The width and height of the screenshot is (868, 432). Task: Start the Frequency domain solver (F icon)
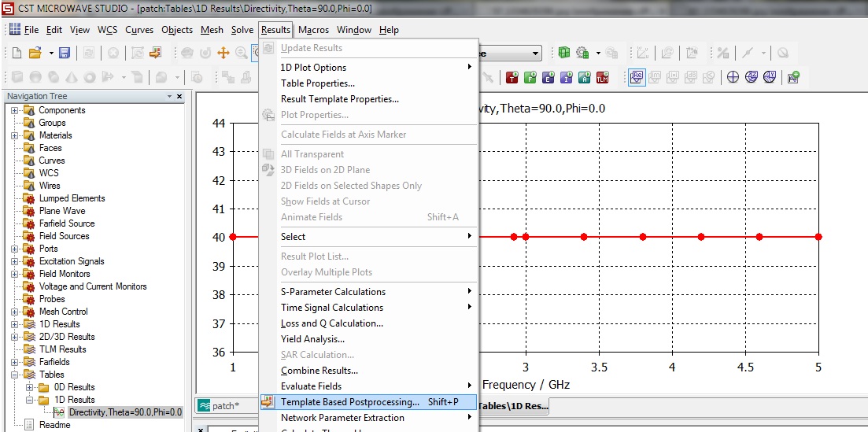tap(530, 78)
